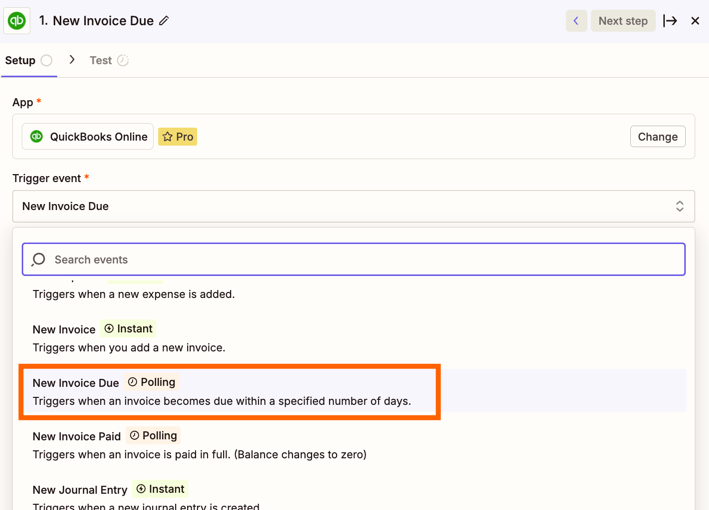Click the Trigger event up-down arrows
Viewport: 709px width, 510px height.
679,206
